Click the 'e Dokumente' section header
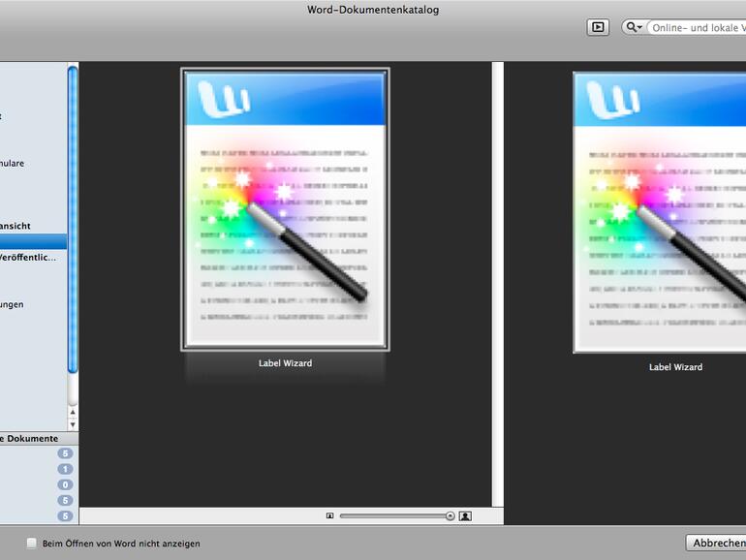 pyautogui.click(x=39, y=438)
